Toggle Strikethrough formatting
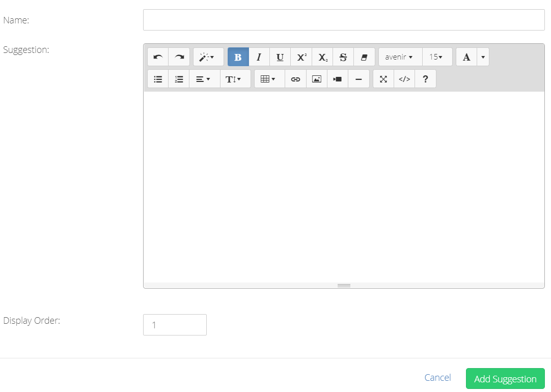551x392 pixels. (x=343, y=57)
